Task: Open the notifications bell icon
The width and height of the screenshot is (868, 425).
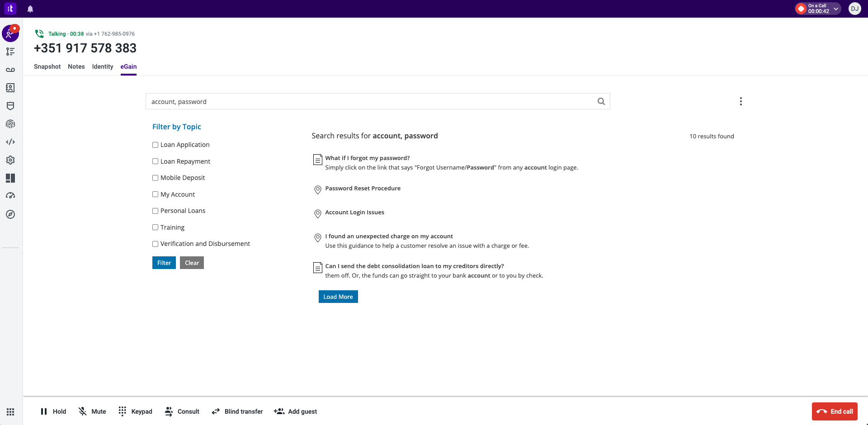Action: pos(30,9)
